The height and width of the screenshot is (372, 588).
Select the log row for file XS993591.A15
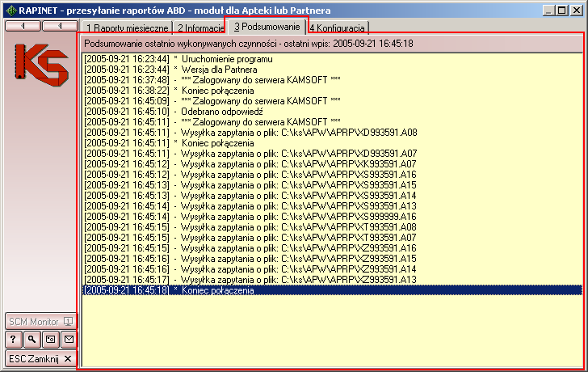coord(332,185)
